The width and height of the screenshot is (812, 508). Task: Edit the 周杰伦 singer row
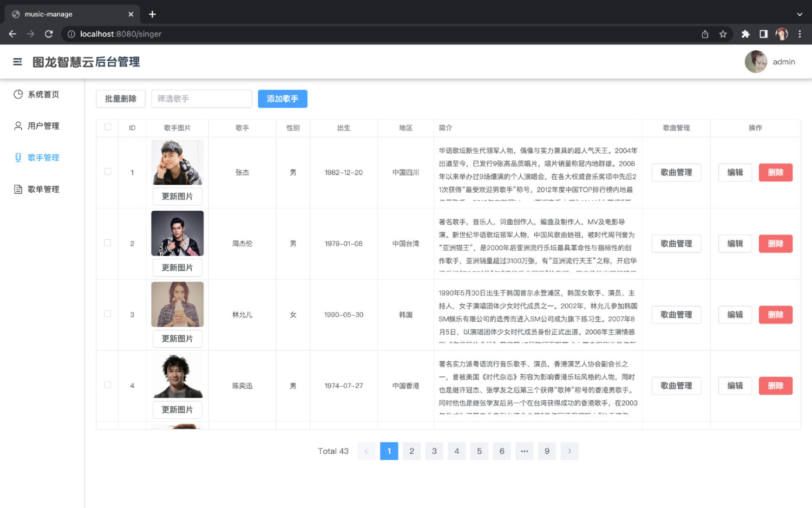point(735,244)
